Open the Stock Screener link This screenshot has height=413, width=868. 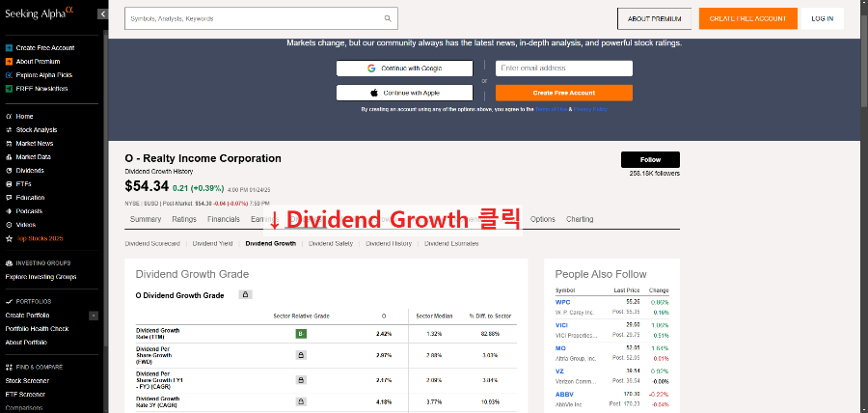click(27, 381)
